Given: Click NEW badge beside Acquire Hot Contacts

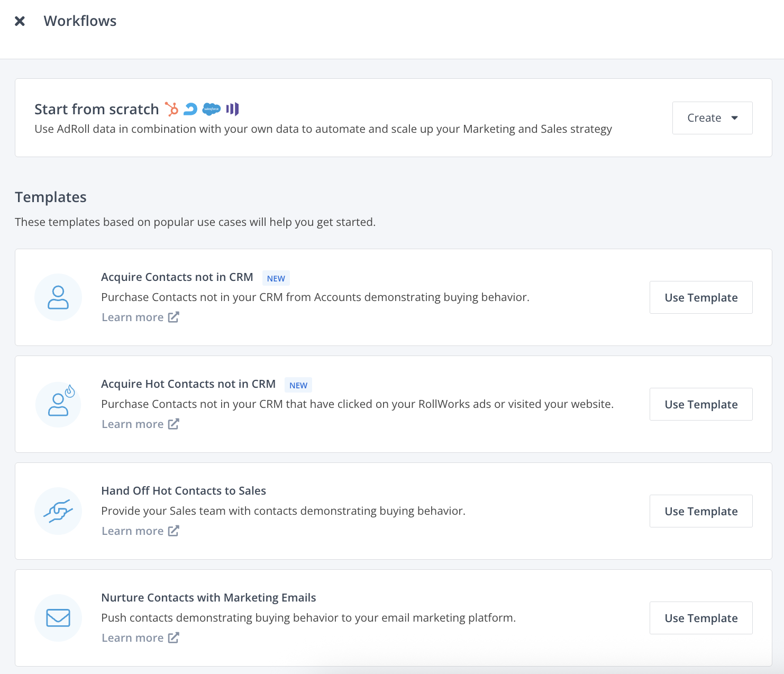Looking at the screenshot, I should coord(298,385).
